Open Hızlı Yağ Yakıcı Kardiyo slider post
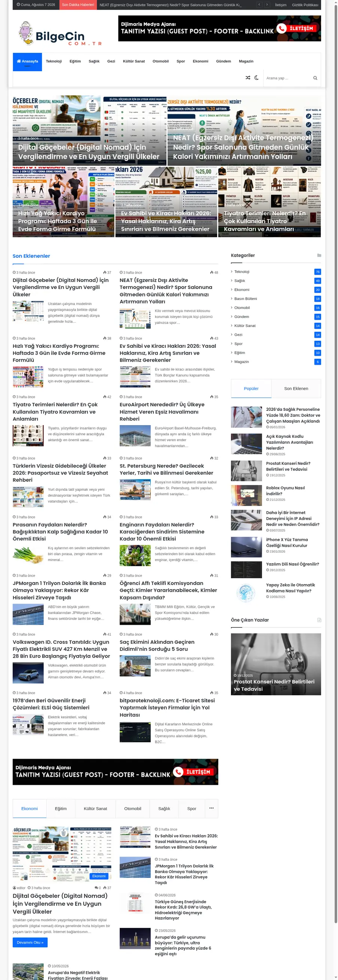Screen dimensions: 338x980 click(x=63, y=201)
